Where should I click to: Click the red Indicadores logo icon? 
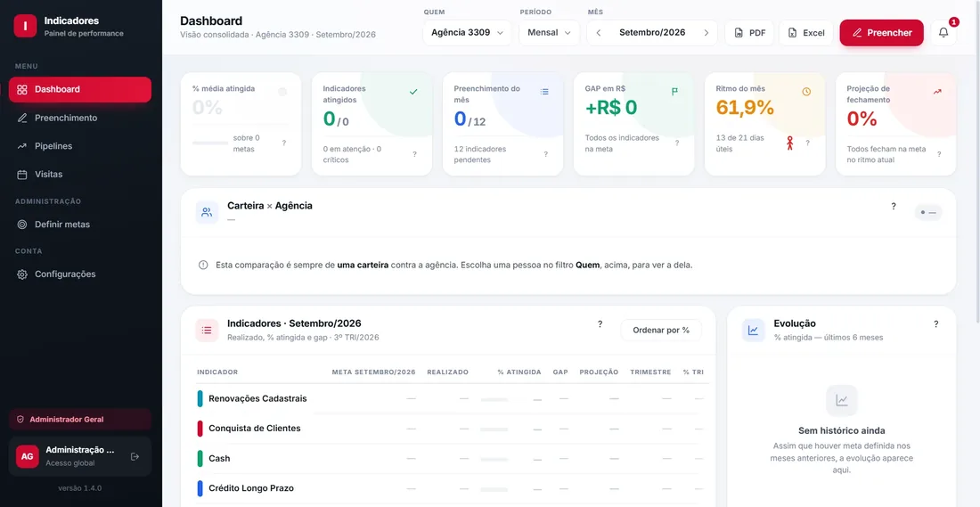point(25,26)
